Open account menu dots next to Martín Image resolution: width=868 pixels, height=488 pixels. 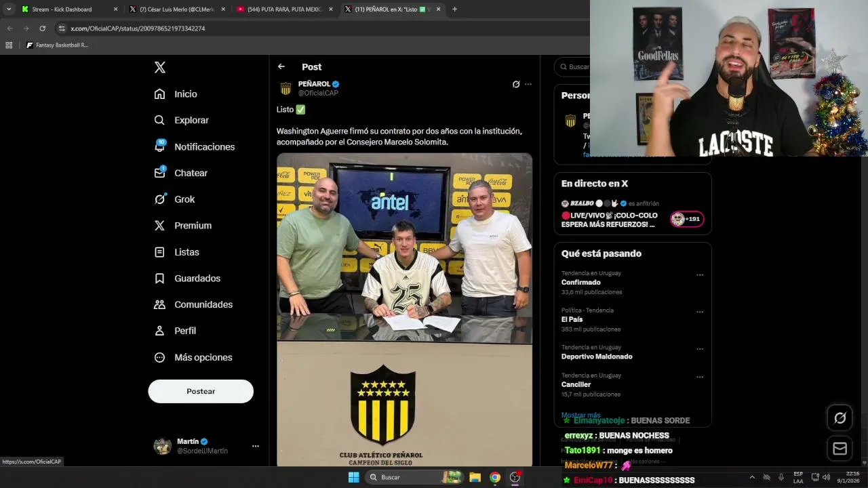pyautogui.click(x=256, y=446)
